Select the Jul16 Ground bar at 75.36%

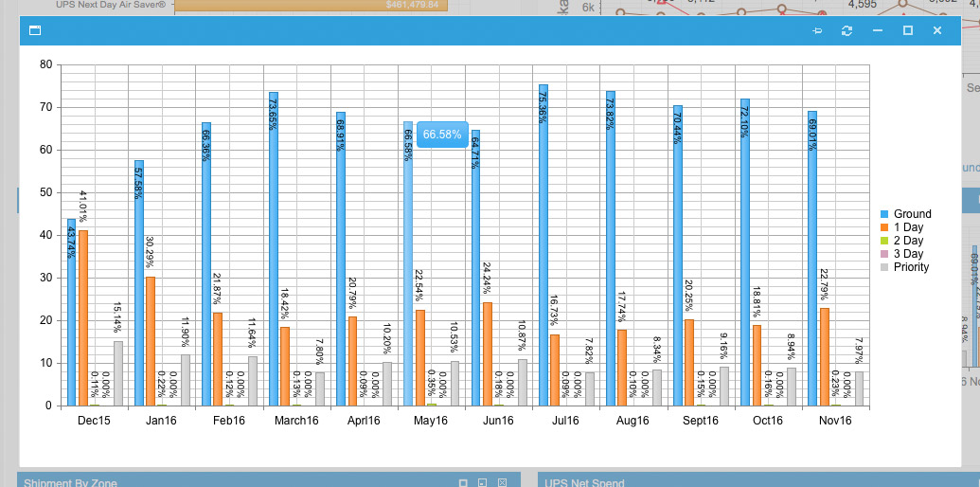[x=543, y=246]
